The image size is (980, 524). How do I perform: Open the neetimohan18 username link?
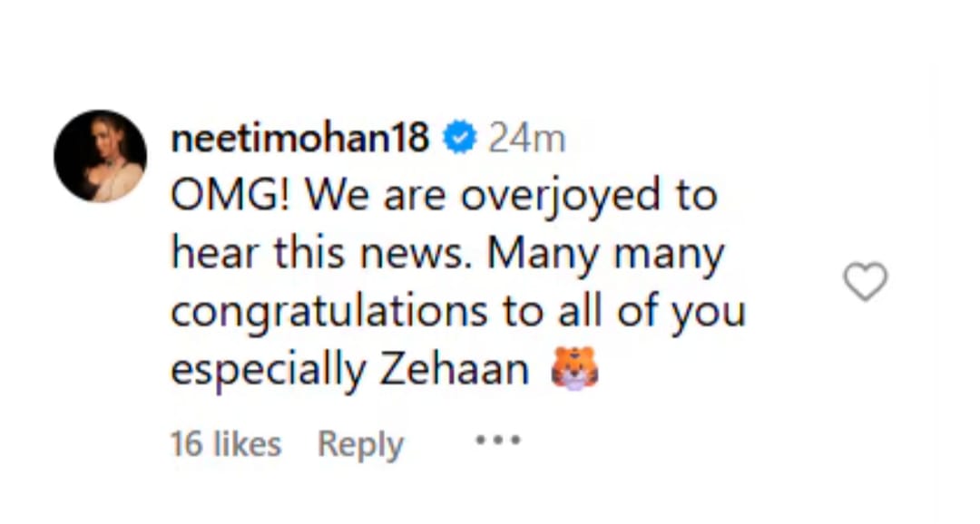click(x=299, y=139)
